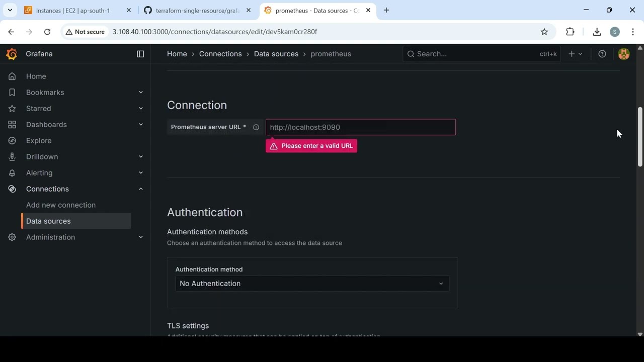
Task: Click the Connections icon in sidebar
Action: pyautogui.click(x=12, y=189)
